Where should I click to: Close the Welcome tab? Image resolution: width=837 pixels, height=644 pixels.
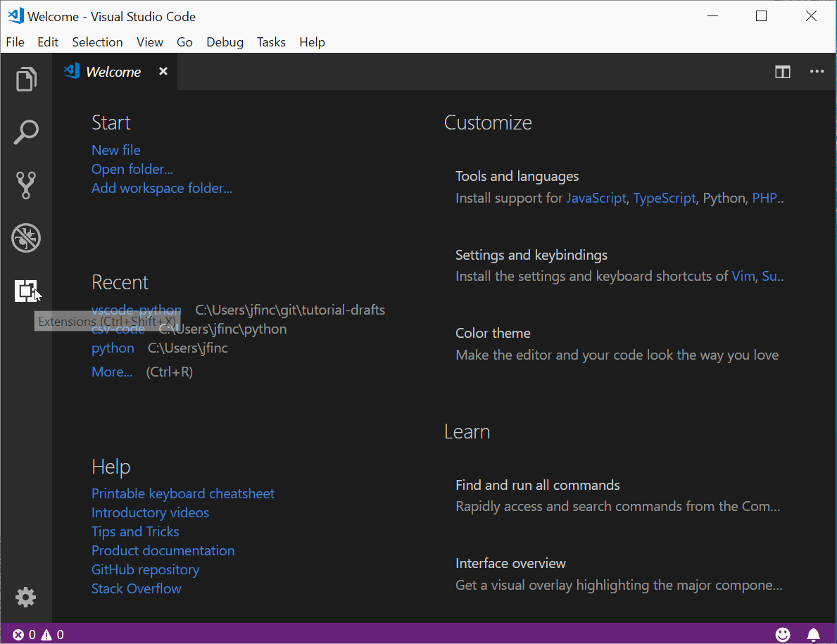(163, 71)
